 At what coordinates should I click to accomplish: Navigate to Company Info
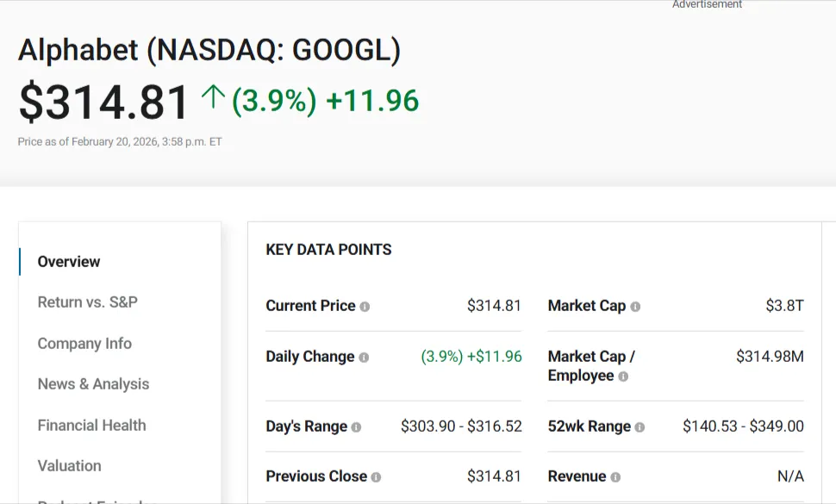tap(84, 343)
